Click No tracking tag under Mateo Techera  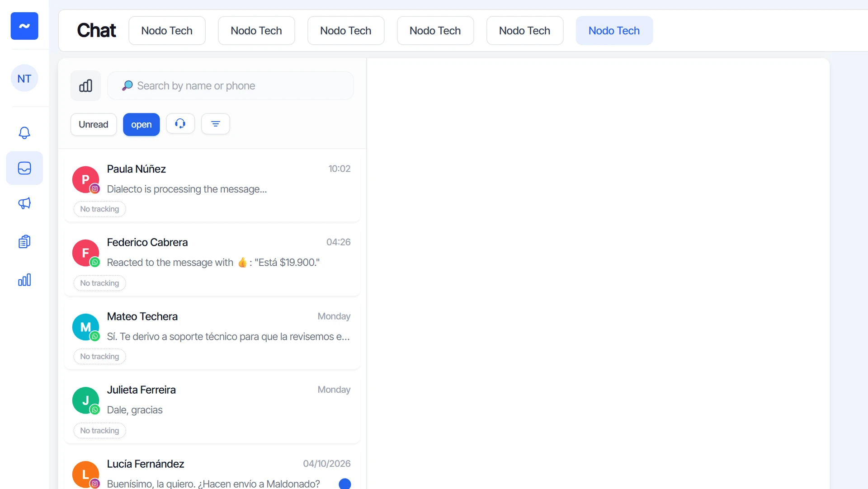point(99,356)
